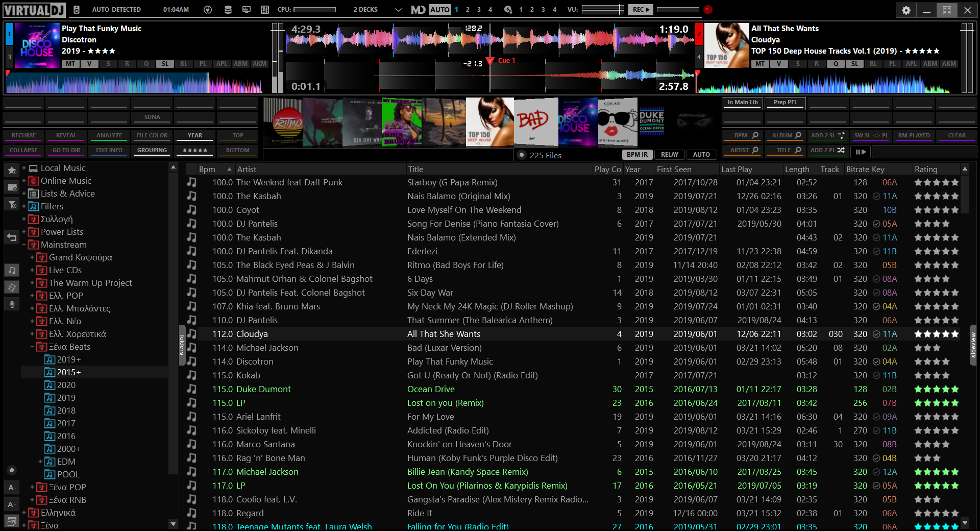Expand the Power Lists folder
Viewport: 980px width, 531px height.
(23, 232)
